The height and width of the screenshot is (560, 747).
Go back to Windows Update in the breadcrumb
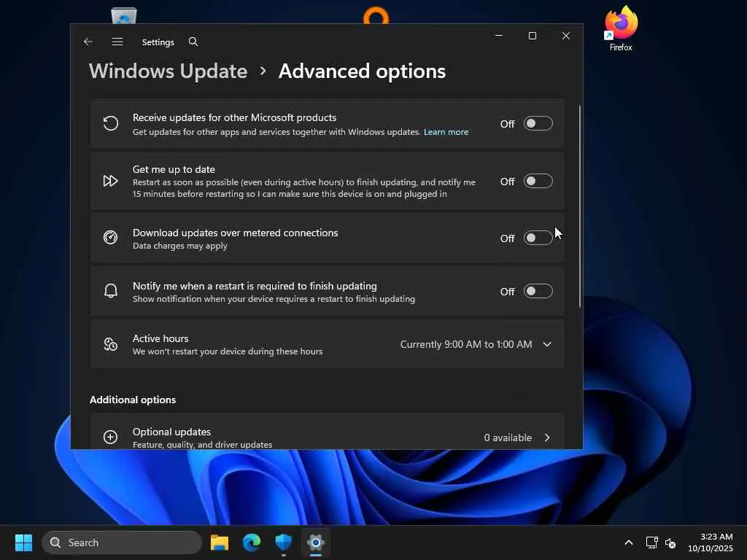point(169,71)
